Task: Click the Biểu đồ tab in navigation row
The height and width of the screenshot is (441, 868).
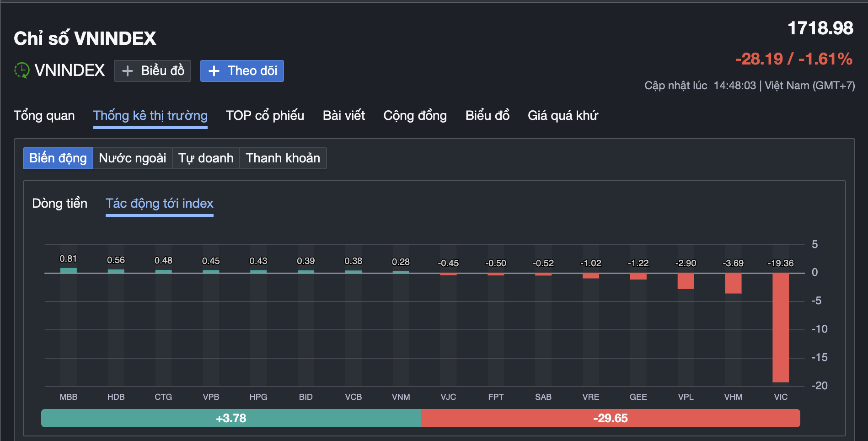Action: 487,116
